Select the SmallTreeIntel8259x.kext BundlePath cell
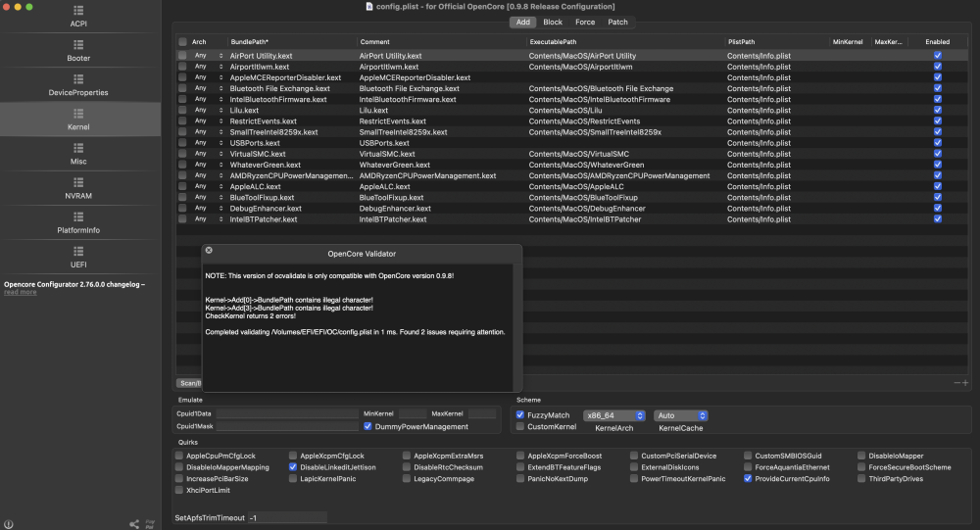The height and width of the screenshot is (530, 980). (x=273, y=132)
